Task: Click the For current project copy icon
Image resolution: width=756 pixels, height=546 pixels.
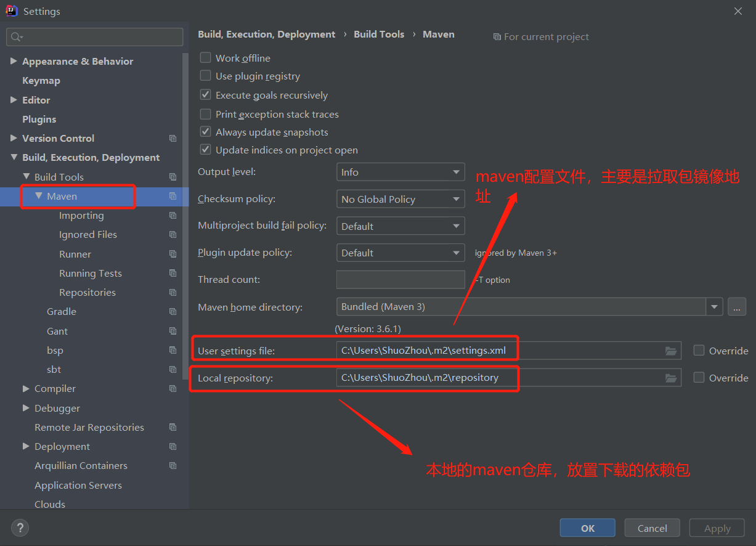Action: click(497, 37)
